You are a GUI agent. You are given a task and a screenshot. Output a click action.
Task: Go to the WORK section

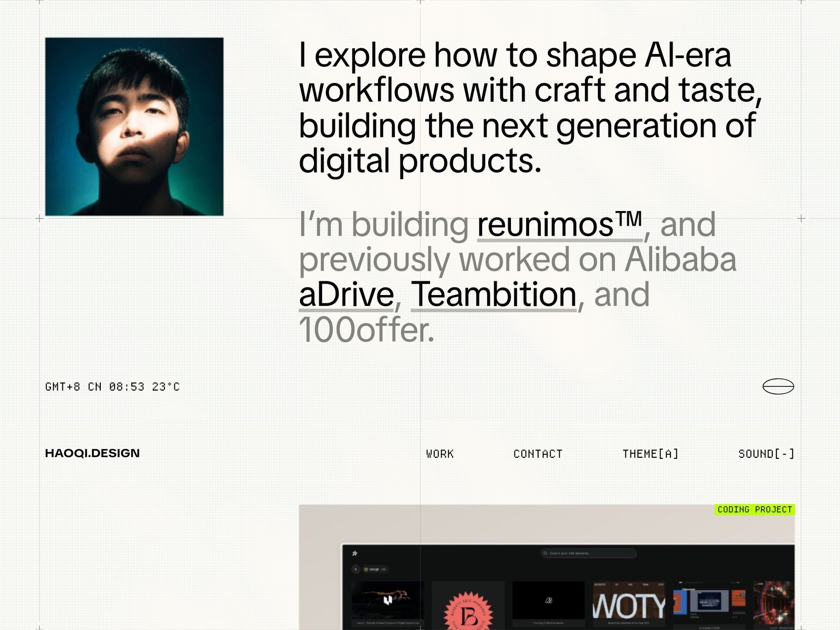point(440,454)
